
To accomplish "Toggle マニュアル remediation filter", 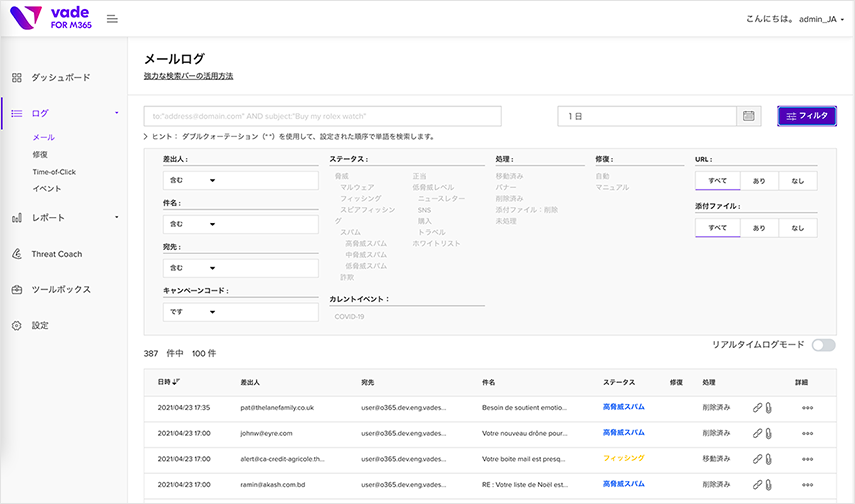I will click(612, 187).
